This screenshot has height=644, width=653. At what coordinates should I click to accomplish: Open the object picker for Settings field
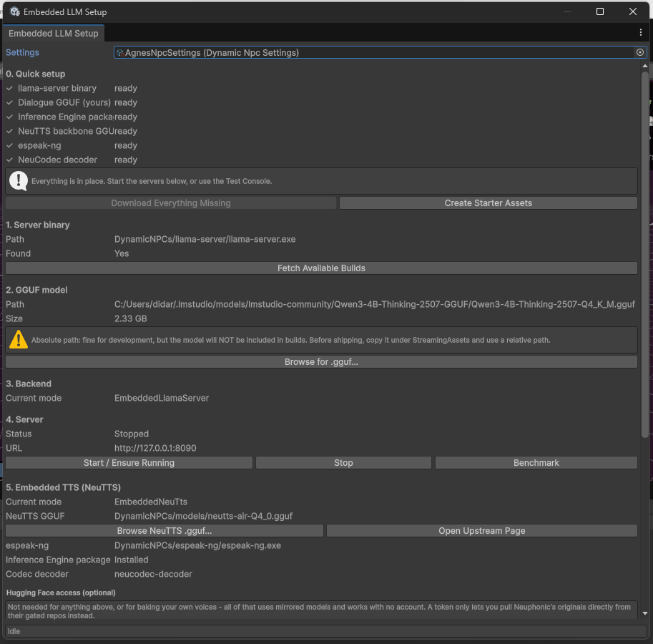click(x=640, y=52)
